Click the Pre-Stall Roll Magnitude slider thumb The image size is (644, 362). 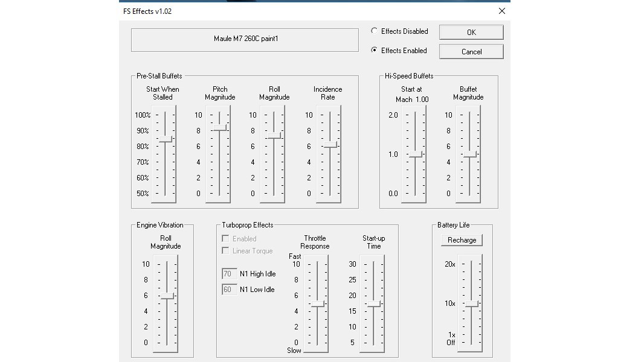click(274, 135)
